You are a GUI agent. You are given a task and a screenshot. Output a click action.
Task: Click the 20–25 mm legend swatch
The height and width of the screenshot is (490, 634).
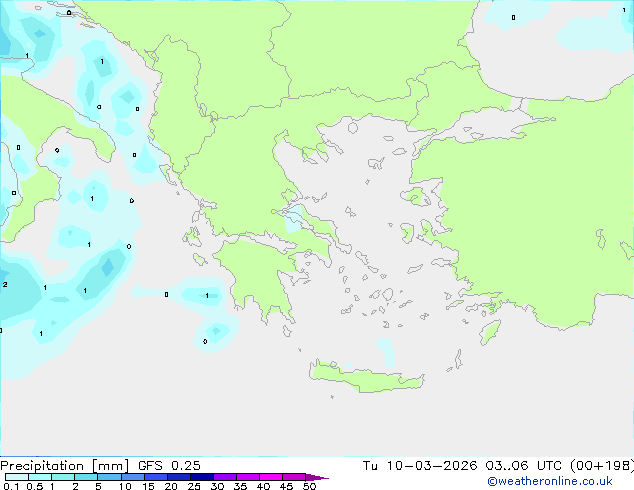(x=178, y=477)
